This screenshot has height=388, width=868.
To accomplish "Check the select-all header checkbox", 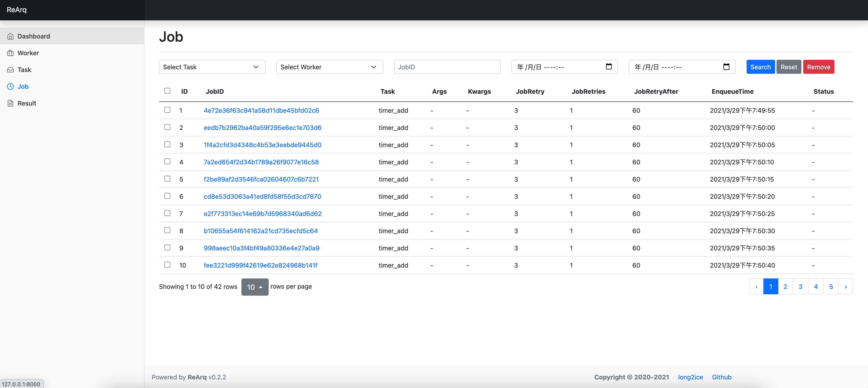I will click(167, 91).
